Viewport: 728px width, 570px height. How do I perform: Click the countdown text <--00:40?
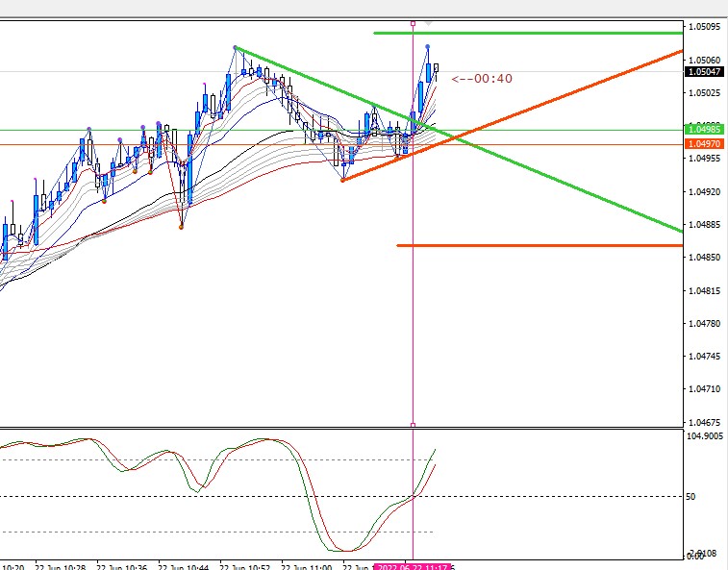[482, 79]
